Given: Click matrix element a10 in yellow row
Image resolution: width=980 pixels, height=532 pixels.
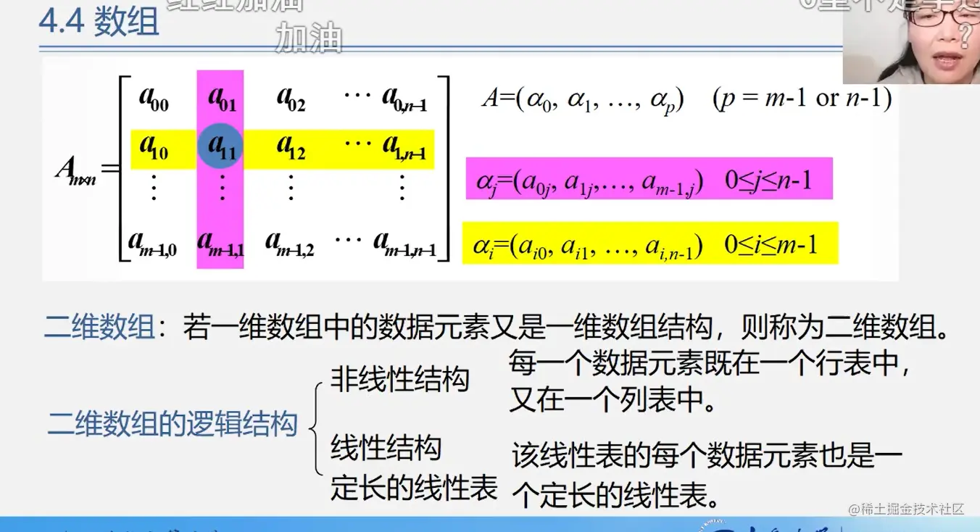Looking at the screenshot, I should 154,148.
